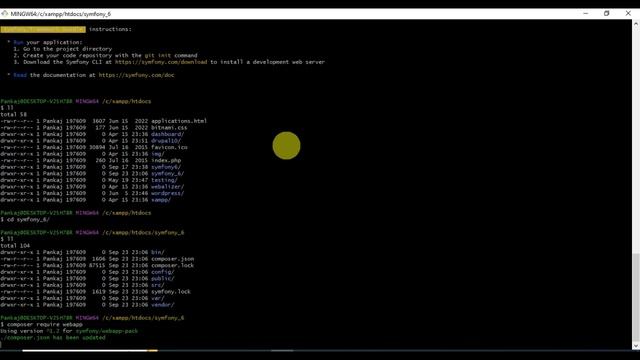Click the scrollbar up arrow
This screenshot has height=360, width=640.
click(x=636, y=24)
